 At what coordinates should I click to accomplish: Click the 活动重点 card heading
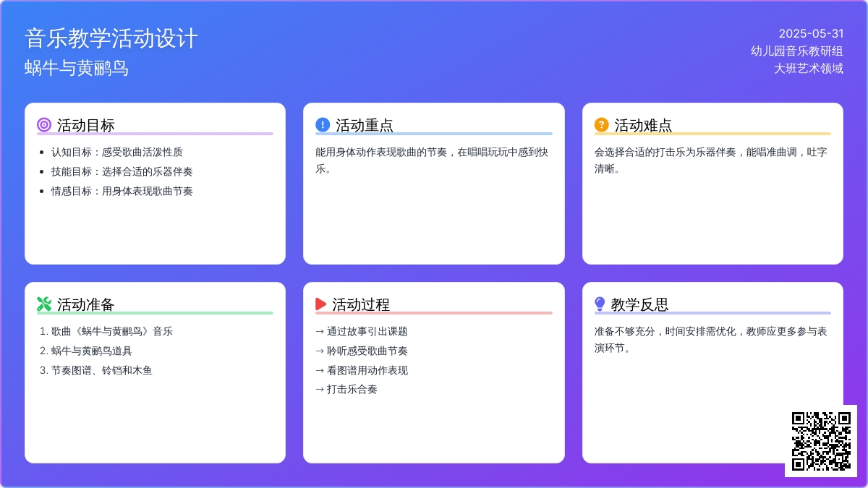365,125
